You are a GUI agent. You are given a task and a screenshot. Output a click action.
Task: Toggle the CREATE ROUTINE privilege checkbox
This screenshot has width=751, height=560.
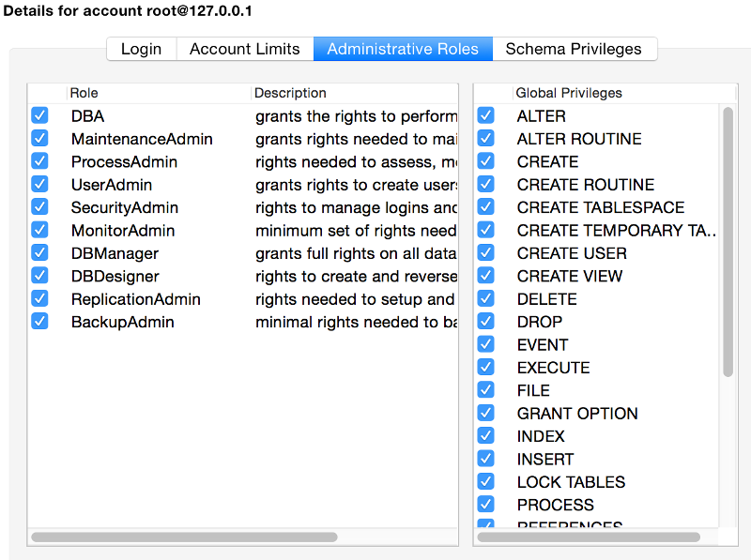click(x=485, y=184)
